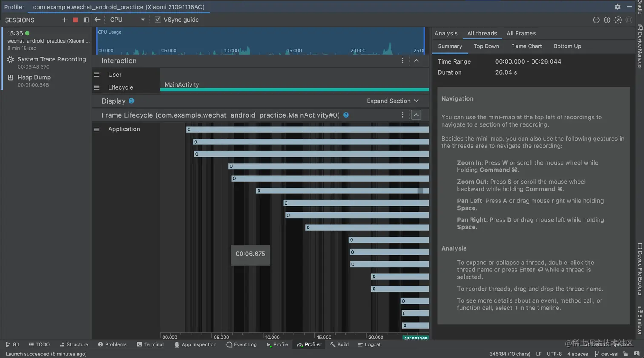Open the Bottom Up sub-tab
The height and width of the screenshot is (358, 644).
[567, 46]
